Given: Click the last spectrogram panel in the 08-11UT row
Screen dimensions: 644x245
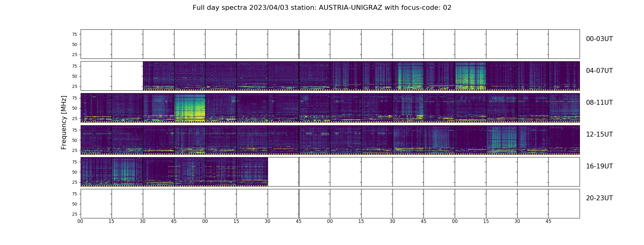Looking at the screenshot, I should pos(564,108).
